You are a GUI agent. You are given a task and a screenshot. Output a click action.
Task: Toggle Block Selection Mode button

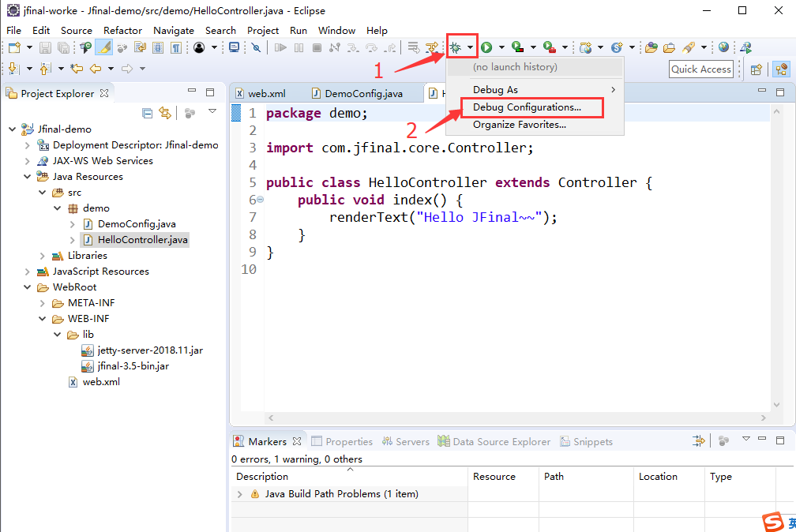158,47
